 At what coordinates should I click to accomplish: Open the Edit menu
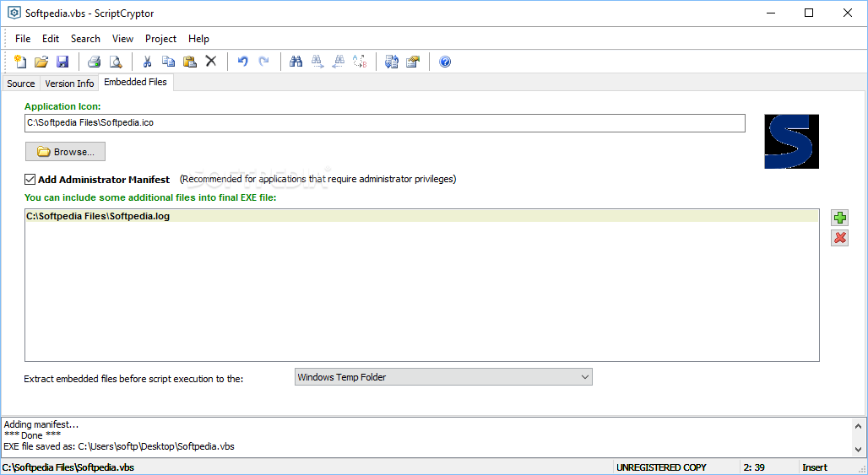(51, 39)
